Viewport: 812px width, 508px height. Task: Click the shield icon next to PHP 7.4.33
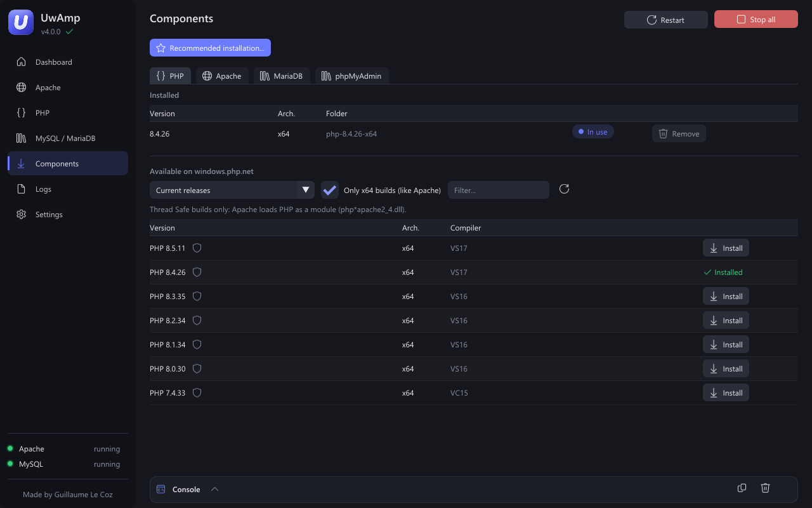(x=197, y=393)
